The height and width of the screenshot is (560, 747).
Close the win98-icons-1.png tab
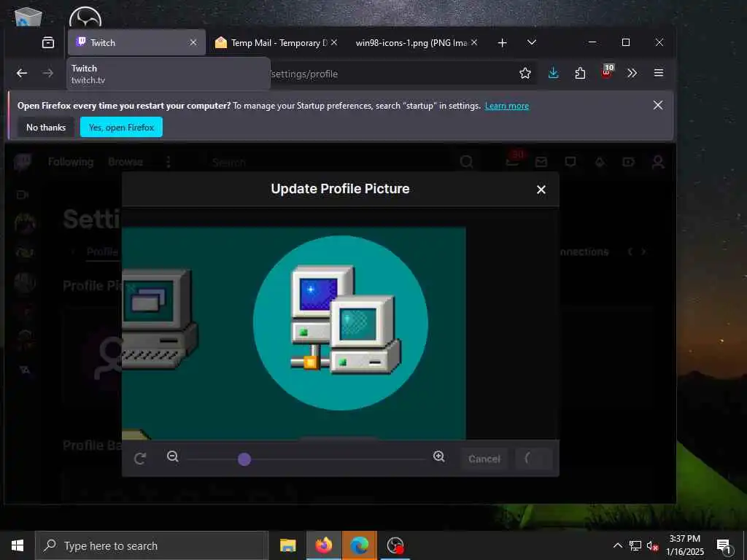(x=474, y=42)
